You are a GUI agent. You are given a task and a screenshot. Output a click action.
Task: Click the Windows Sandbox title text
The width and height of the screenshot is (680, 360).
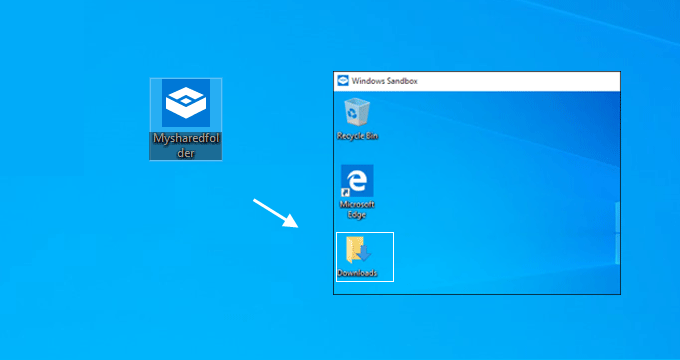pyautogui.click(x=385, y=81)
